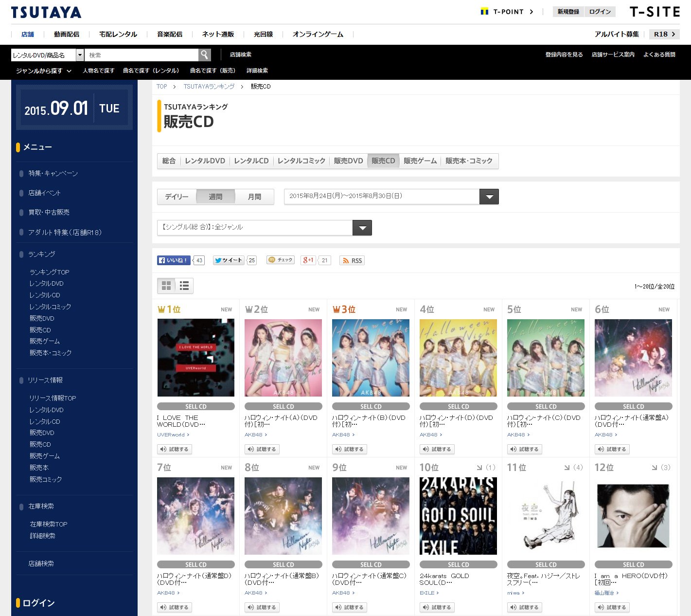Open 動画配信 in top navigation
The height and width of the screenshot is (616, 691).
point(67,34)
